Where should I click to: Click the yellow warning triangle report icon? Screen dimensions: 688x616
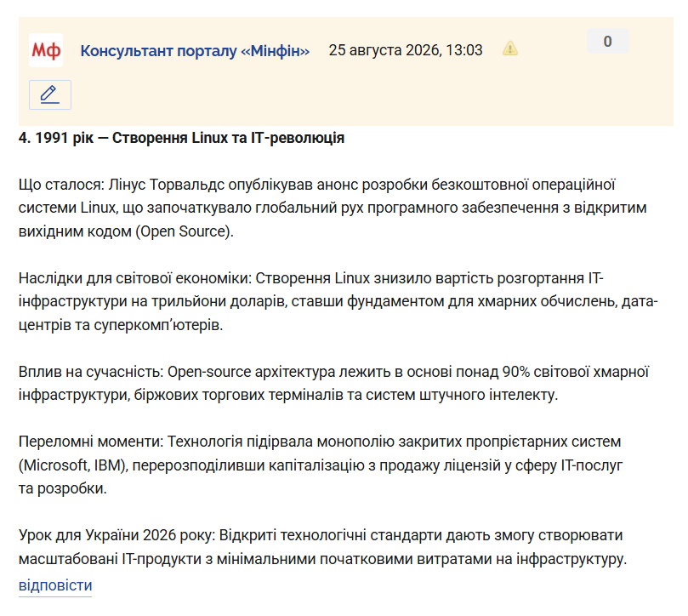[510, 48]
